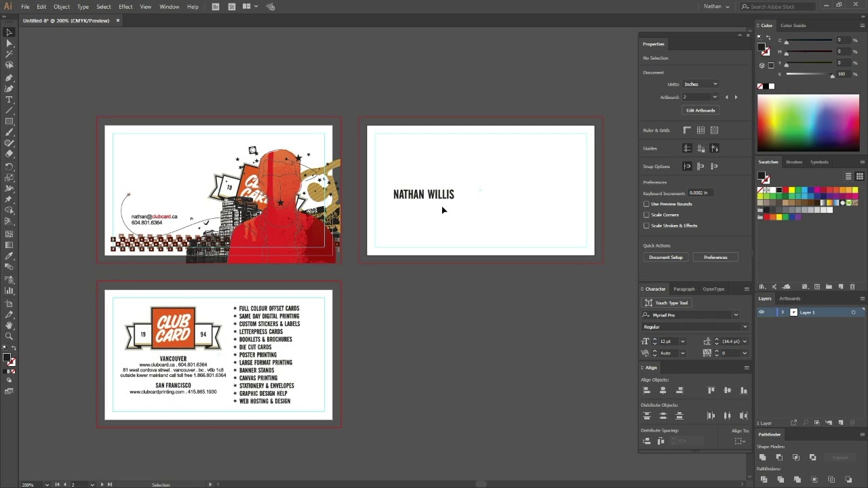The image size is (868, 488).
Task: Check the Scale Corners option
Action: point(647,215)
